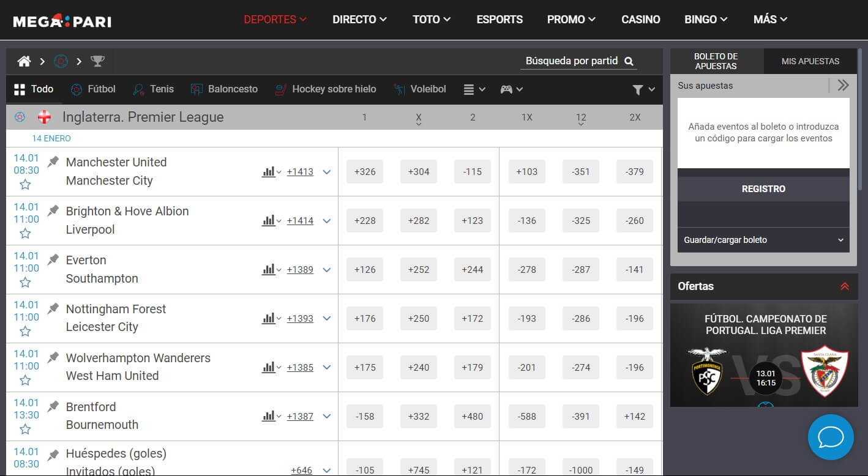Open statistics for Brighton vs Liverpool
868x476 pixels.
click(x=271, y=221)
